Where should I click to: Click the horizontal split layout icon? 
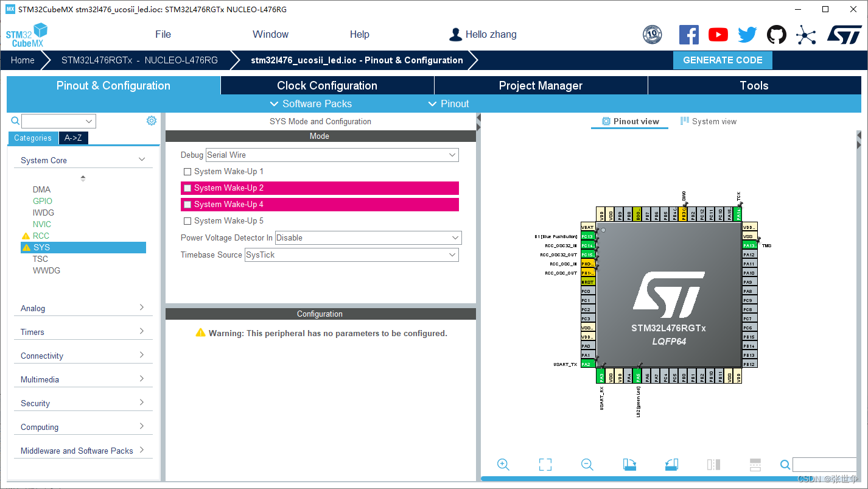pyautogui.click(x=755, y=465)
